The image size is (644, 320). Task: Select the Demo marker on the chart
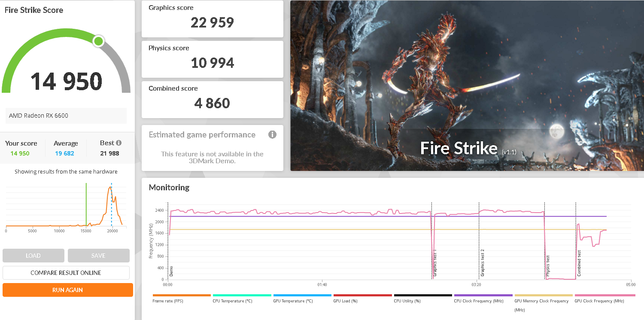point(171,271)
